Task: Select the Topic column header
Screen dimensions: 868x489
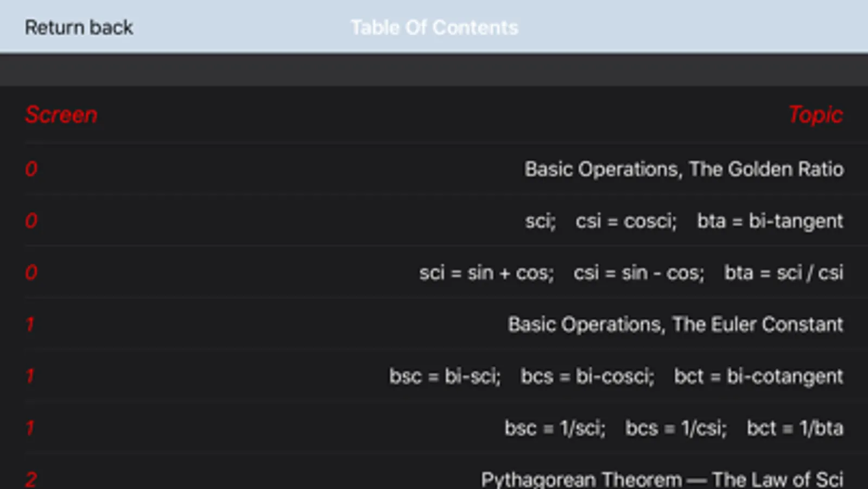Action: pyautogui.click(x=815, y=115)
